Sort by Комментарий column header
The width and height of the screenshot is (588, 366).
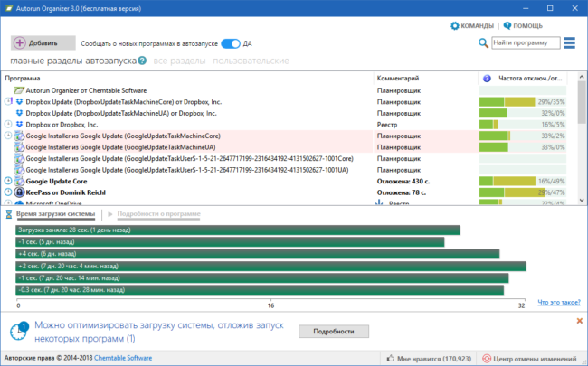click(426, 79)
